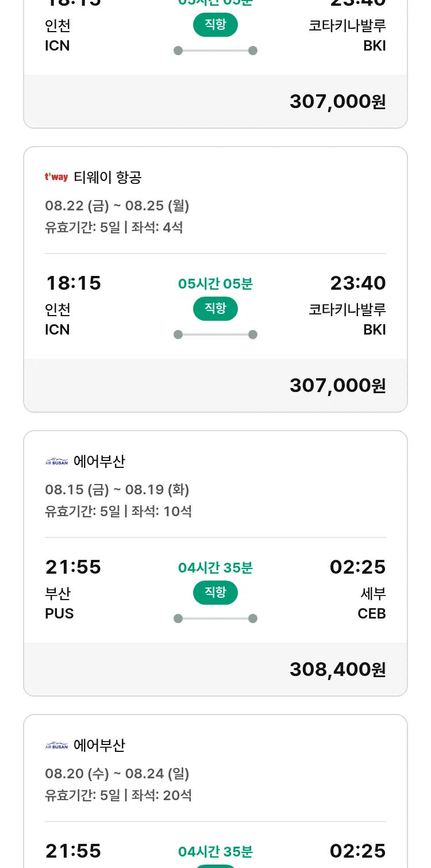Open the 에어부산 name on the 08.20 card
This screenshot has width=431, height=868.
(x=99, y=745)
